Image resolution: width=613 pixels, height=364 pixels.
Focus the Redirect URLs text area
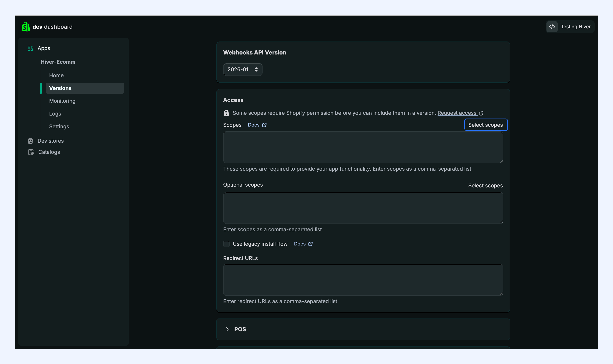click(x=363, y=280)
